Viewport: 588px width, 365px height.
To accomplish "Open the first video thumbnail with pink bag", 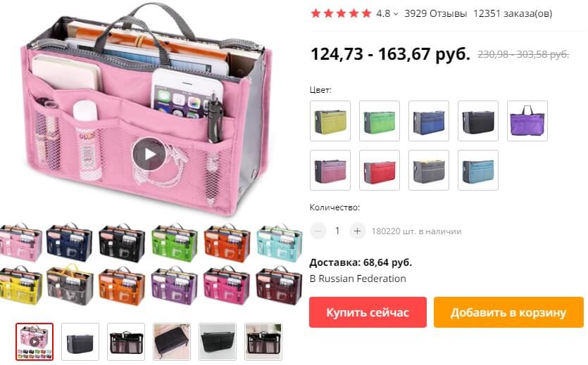I will coord(35,341).
